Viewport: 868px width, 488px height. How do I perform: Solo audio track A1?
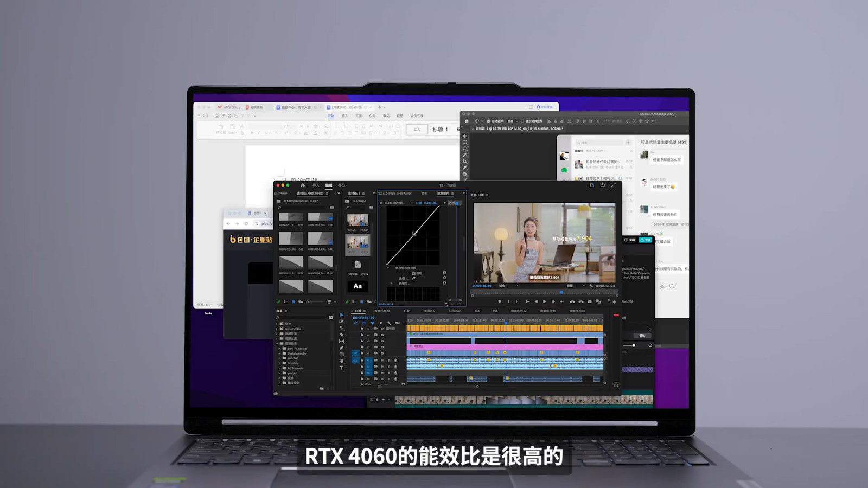pos(388,360)
